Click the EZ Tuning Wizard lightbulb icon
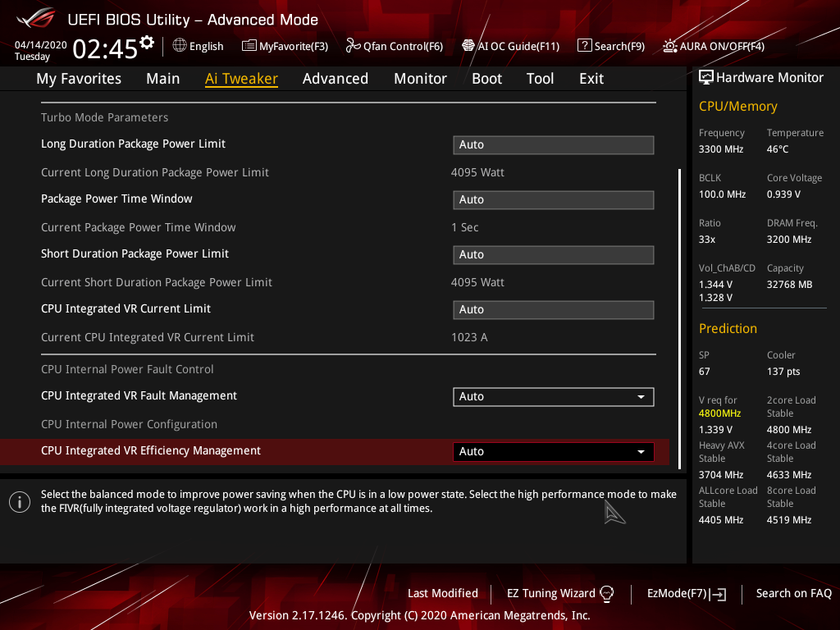Screen dimensions: 840x630 (x=606, y=593)
